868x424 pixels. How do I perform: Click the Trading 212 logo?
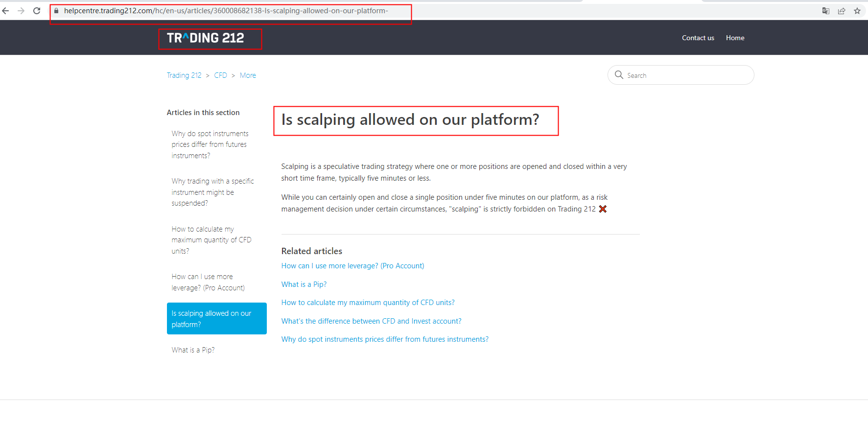[x=206, y=38]
